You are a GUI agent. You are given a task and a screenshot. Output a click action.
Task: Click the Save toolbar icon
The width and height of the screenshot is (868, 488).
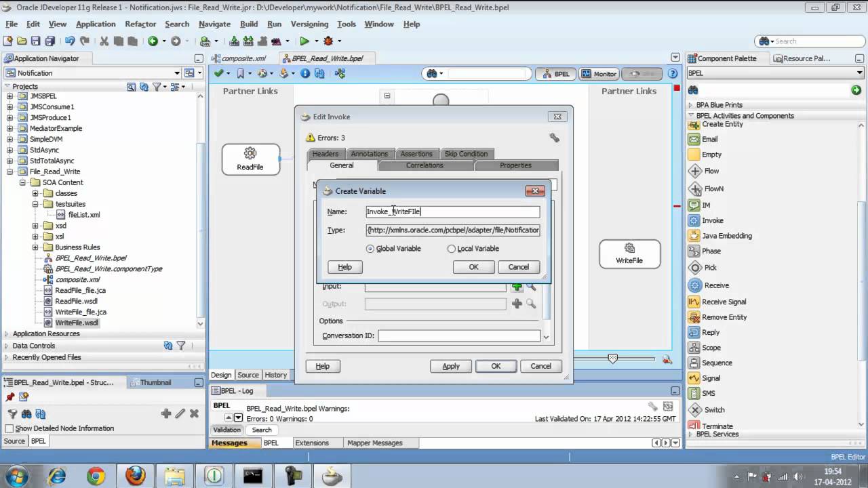pos(35,41)
